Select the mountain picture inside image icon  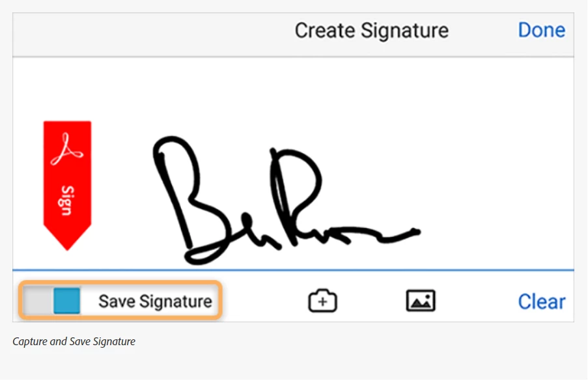(419, 302)
